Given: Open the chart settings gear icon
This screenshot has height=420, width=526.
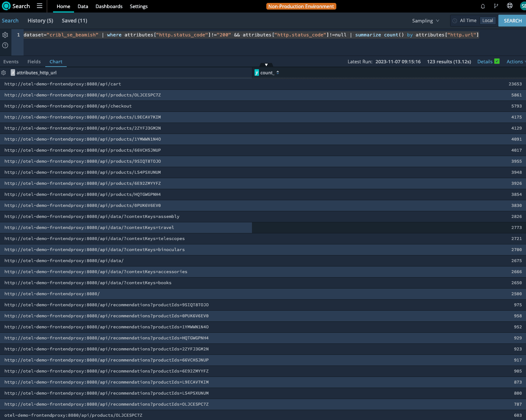Looking at the screenshot, I should pyautogui.click(x=4, y=73).
